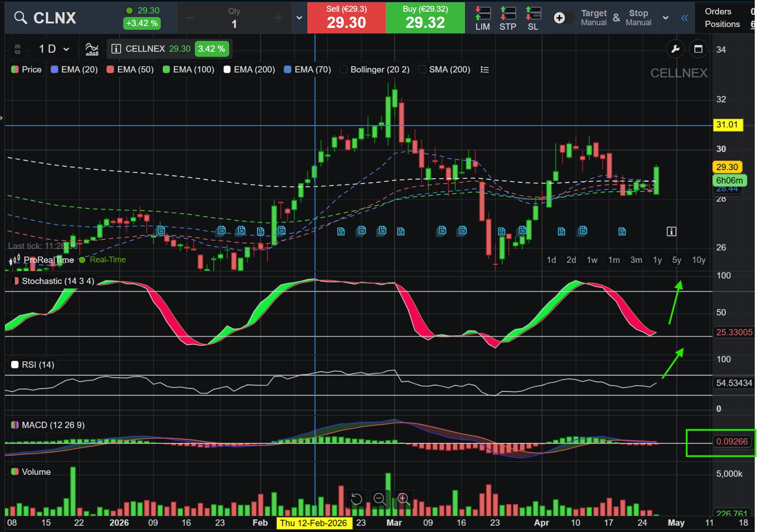Maximize chart with window icon
757x532 pixels.
point(698,49)
